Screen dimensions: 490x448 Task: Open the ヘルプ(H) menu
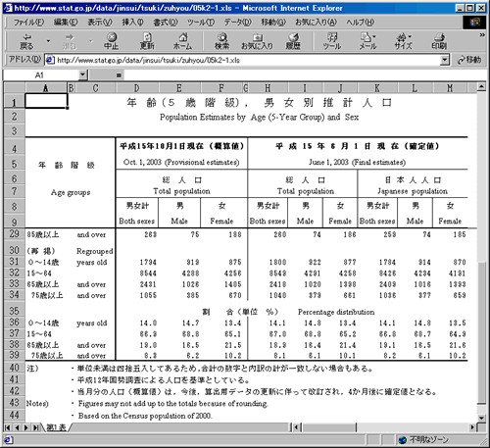(x=361, y=23)
